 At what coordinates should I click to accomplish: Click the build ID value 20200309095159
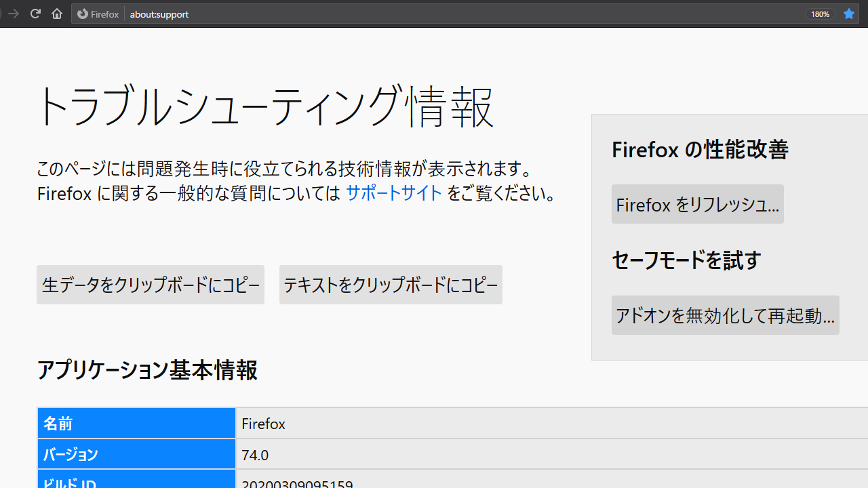(297, 484)
